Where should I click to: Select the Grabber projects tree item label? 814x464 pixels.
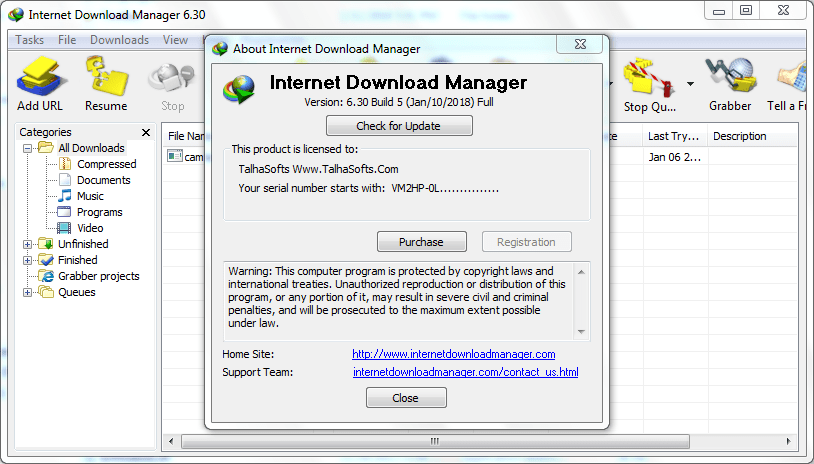point(99,276)
